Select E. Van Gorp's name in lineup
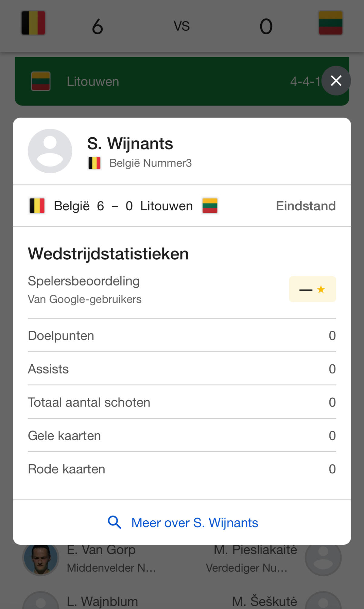The width and height of the screenshot is (364, 609). [x=101, y=550]
